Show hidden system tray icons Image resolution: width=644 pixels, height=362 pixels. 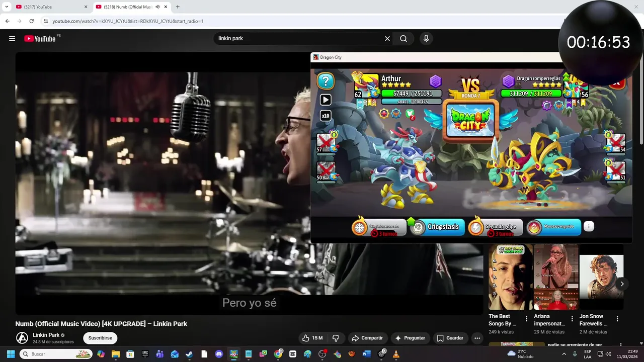point(563,354)
